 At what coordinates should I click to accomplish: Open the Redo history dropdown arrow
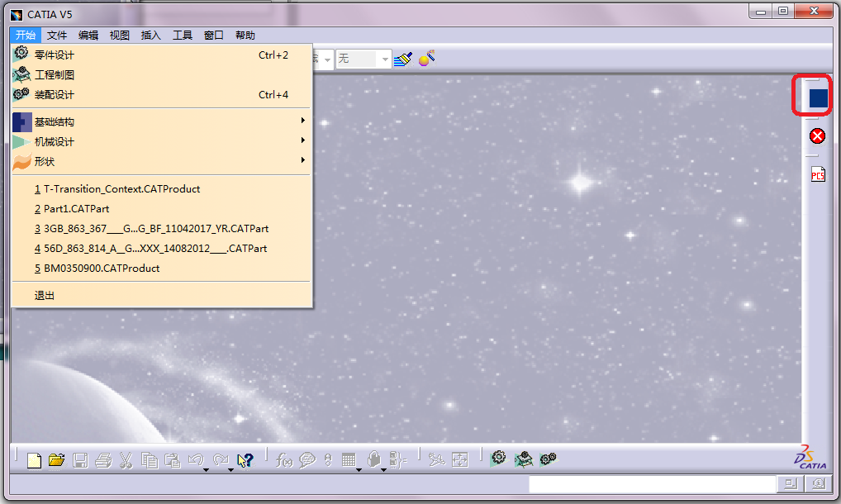(x=230, y=469)
